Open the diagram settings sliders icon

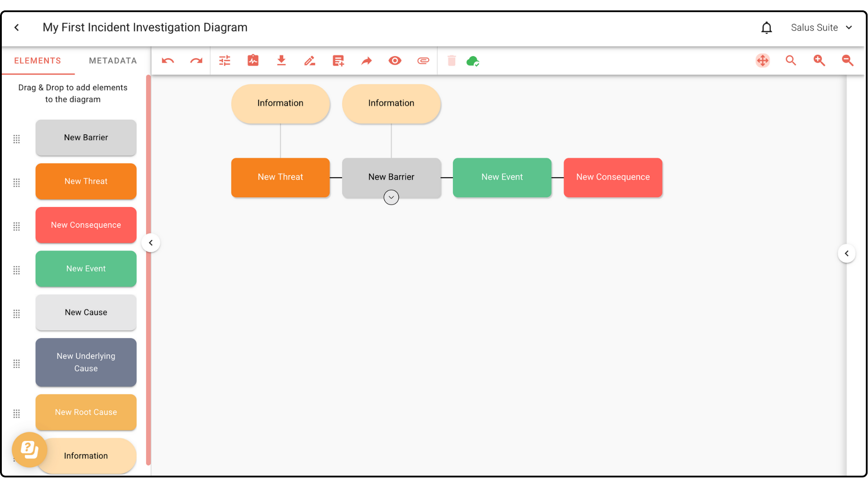(225, 61)
